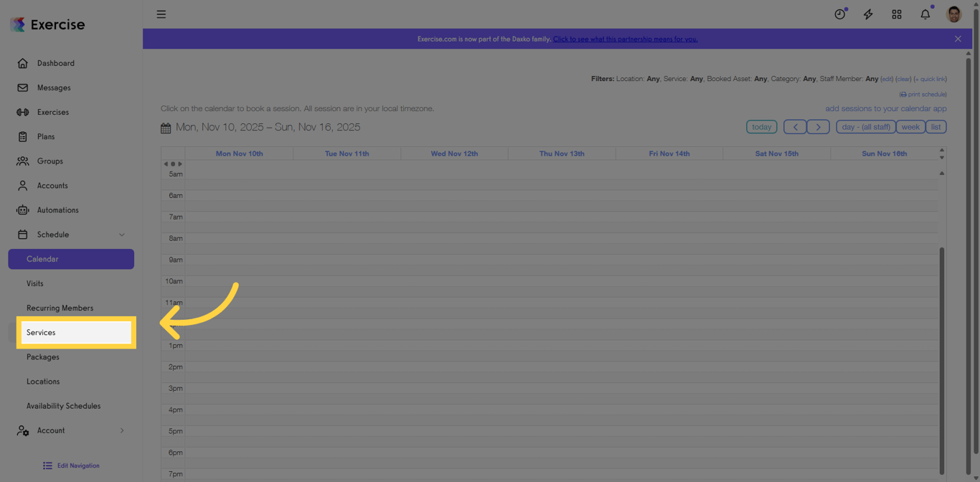980x482 pixels.
Task: Open the apps grid icon in the header
Action: [897, 14]
